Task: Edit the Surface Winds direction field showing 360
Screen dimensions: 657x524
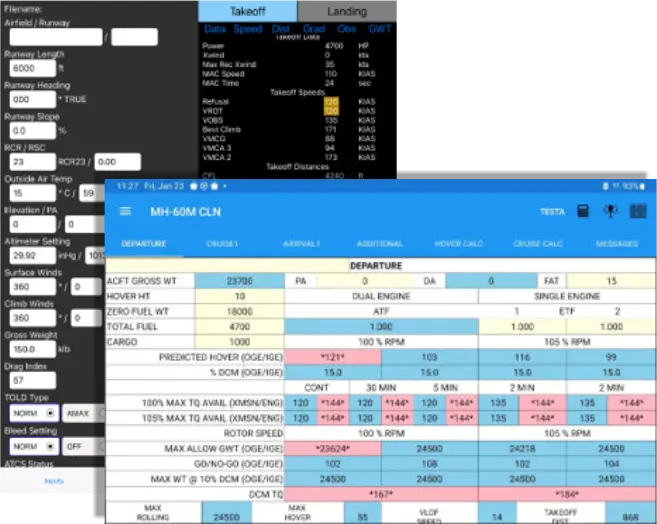Action: (x=32, y=287)
